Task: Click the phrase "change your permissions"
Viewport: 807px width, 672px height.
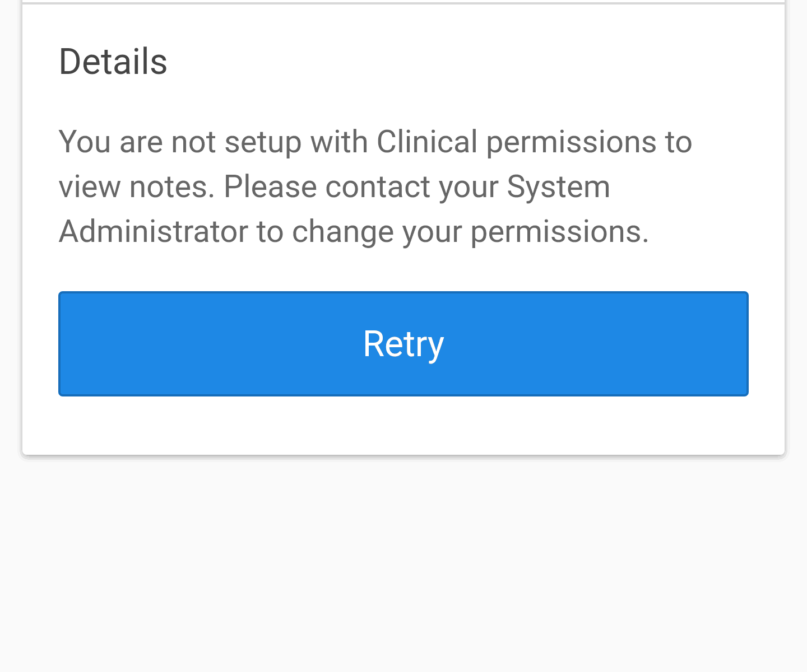Action: click(470, 231)
